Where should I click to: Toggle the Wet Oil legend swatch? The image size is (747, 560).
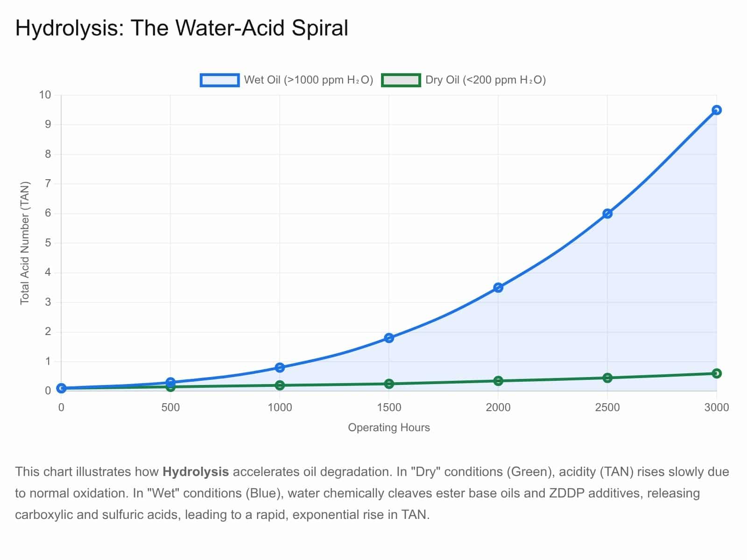pyautogui.click(x=219, y=80)
